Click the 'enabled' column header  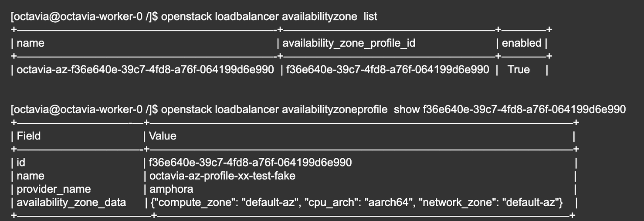click(521, 43)
